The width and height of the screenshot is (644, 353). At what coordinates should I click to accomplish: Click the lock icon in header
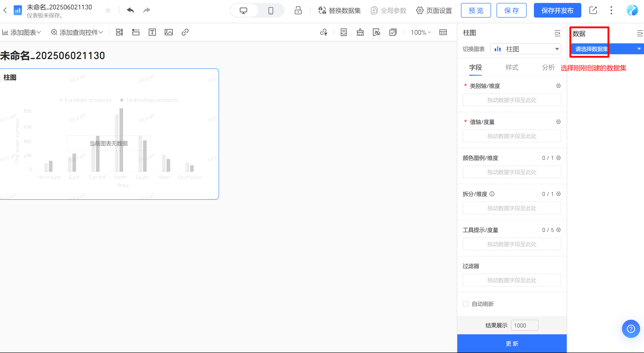(298, 10)
